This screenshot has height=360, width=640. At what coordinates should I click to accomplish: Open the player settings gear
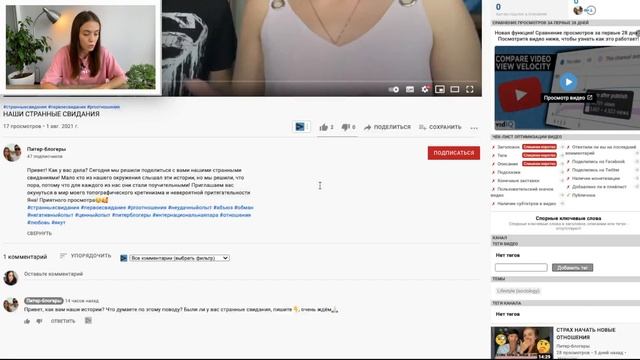pos(425,89)
